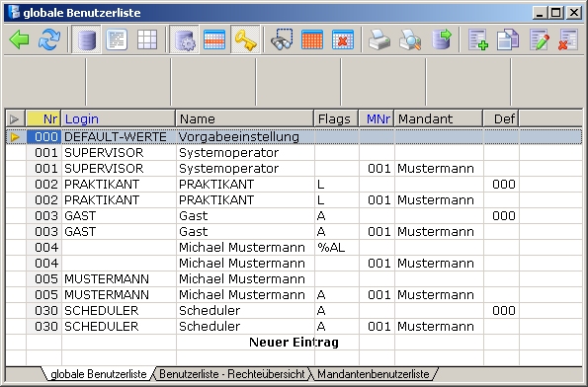Click the Vorgabeeinstellung name cell
Viewport: 588px width, 387px height.
coord(245,137)
